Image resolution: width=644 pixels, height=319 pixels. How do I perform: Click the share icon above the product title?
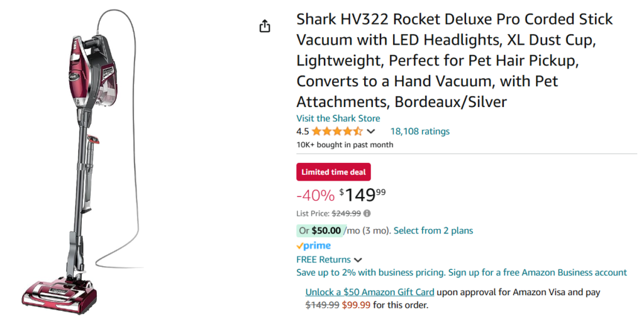265,26
